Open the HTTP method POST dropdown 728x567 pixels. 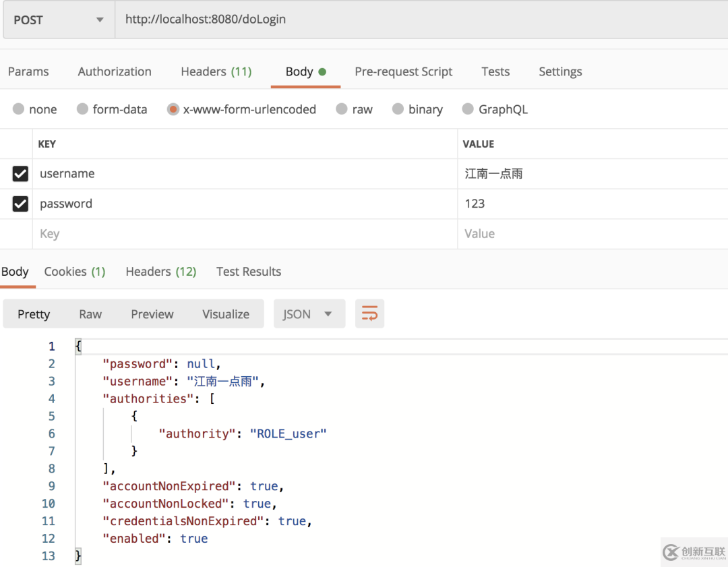[x=58, y=20]
